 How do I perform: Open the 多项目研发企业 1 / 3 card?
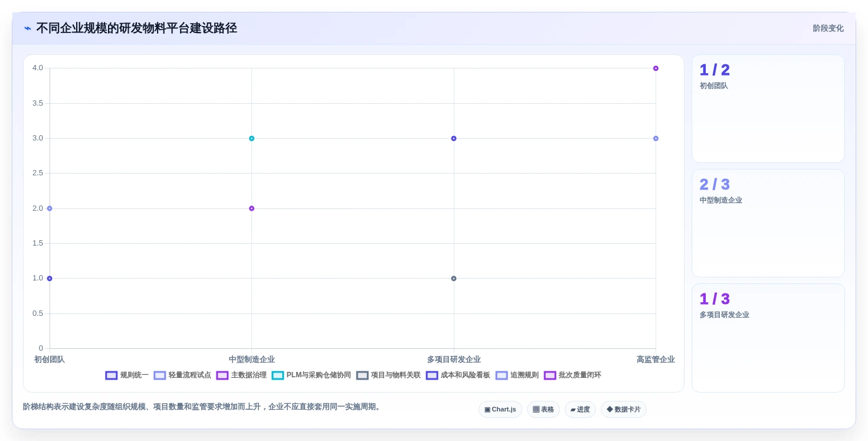coord(768,338)
